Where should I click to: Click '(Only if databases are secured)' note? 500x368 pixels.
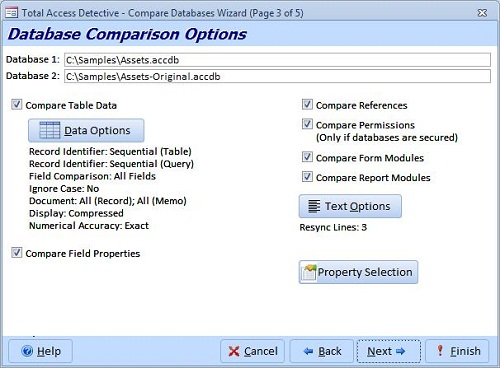[387, 138]
